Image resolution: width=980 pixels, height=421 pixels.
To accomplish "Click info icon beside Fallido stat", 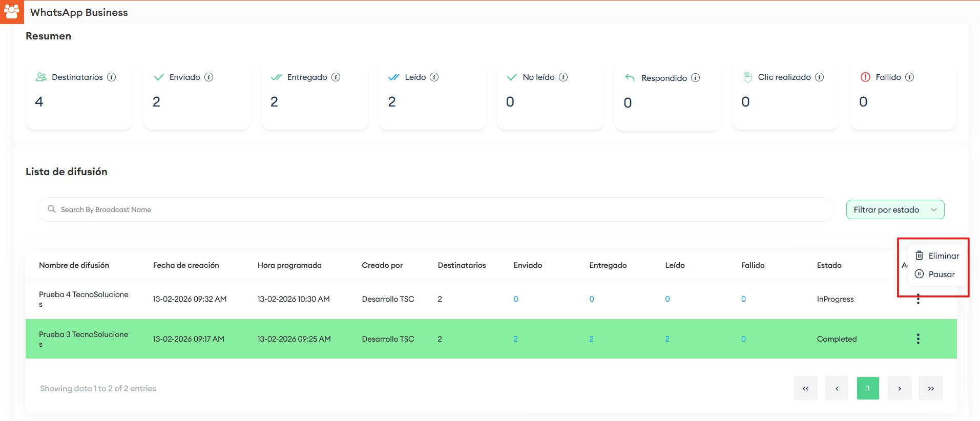I will click(x=909, y=77).
